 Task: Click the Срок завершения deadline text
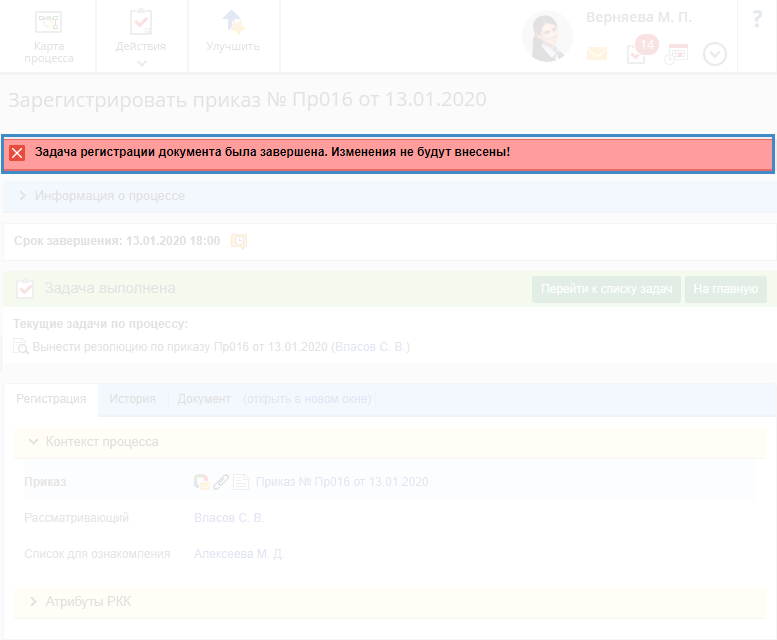click(117, 241)
